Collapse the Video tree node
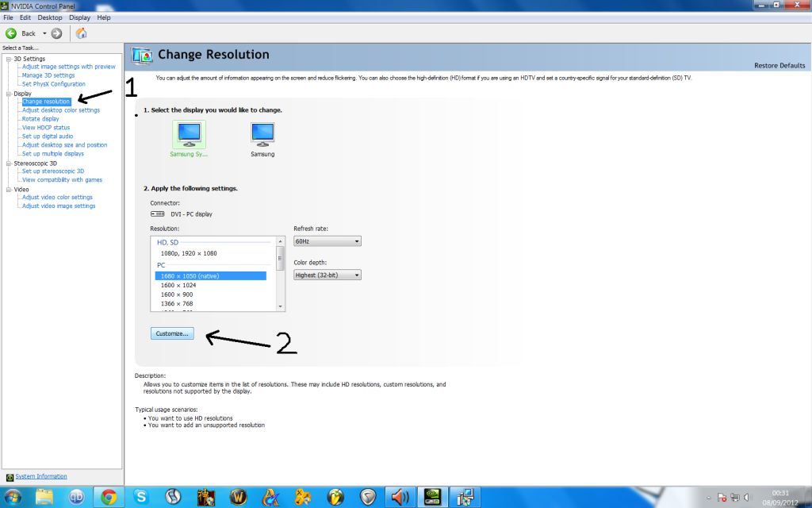The width and height of the screenshot is (812, 508). point(9,189)
